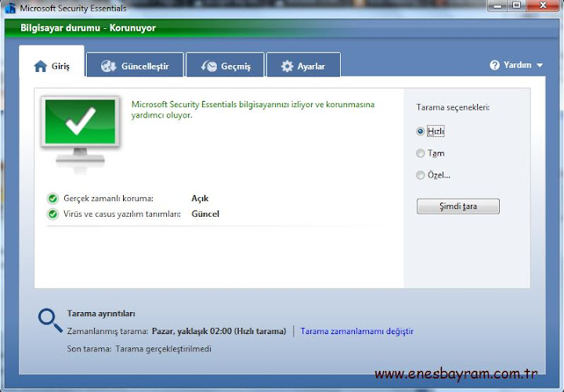Switch to the Güncelleştir tab
The height and width of the screenshot is (392, 564).
pyautogui.click(x=136, y=65)
